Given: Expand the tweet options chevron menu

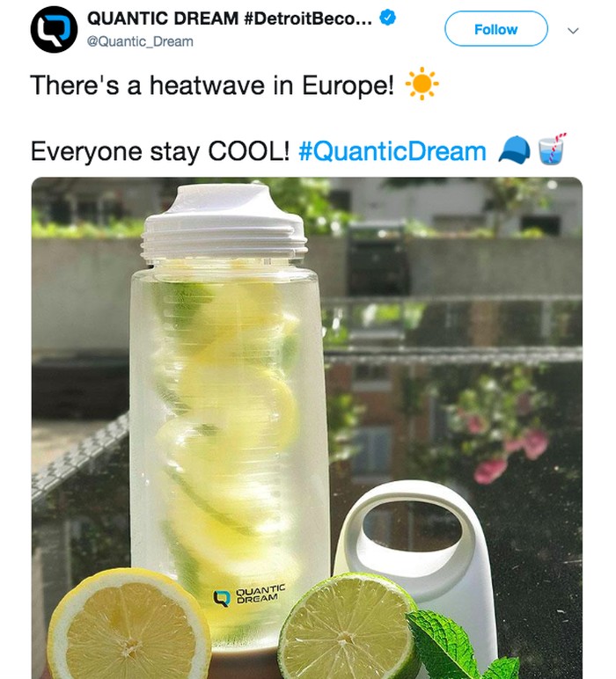Looking at the screenshot, I should click(574, 30).
